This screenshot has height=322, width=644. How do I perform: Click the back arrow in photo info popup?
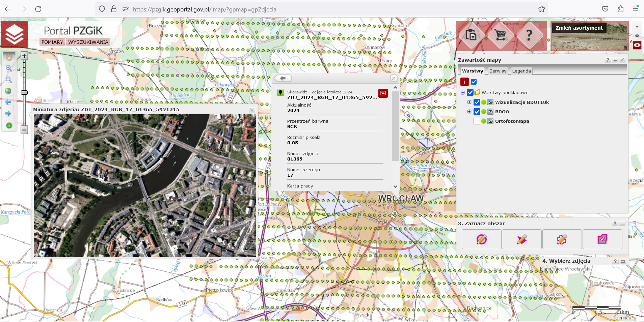[283, 78]
